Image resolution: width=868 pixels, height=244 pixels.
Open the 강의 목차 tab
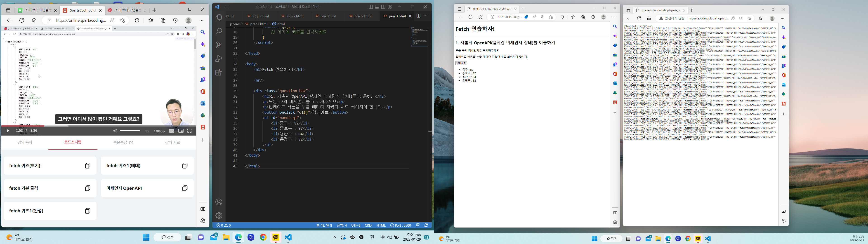(x=25, y=142)
